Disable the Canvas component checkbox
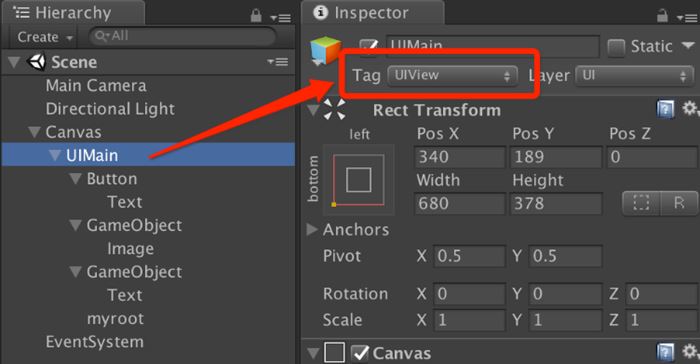Image resolution: width=700 pixels, height=364 pixels. click(x=360, y=353)
